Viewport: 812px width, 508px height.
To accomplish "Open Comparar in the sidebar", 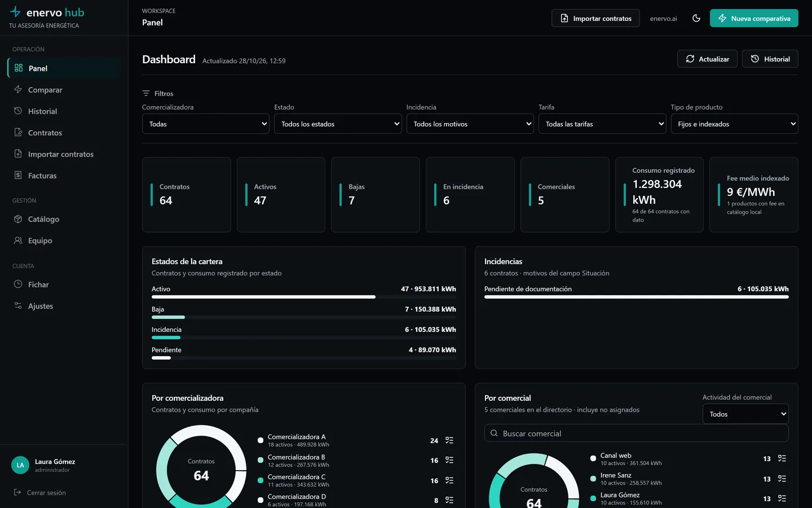I will 65,90.
